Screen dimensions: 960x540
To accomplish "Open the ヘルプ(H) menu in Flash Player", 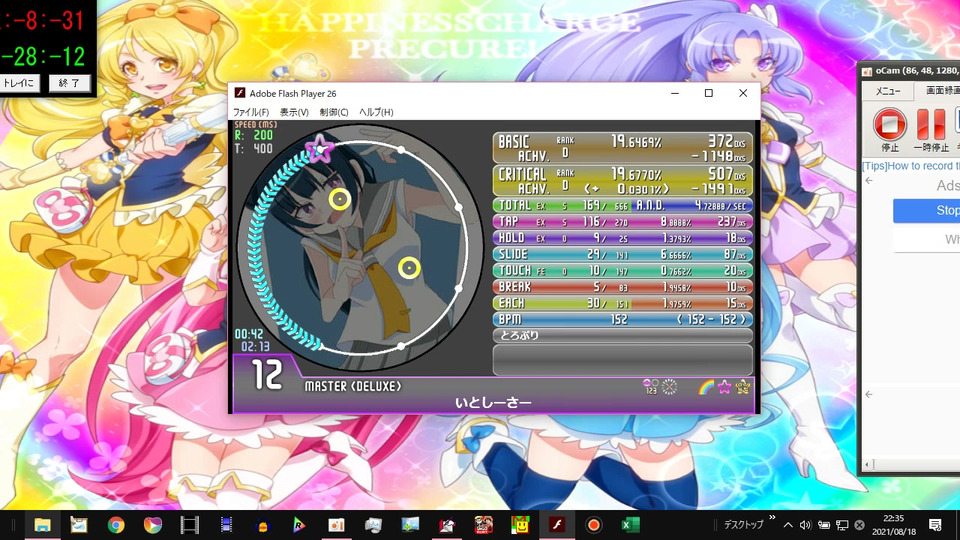I will click(x=376, y=112).
